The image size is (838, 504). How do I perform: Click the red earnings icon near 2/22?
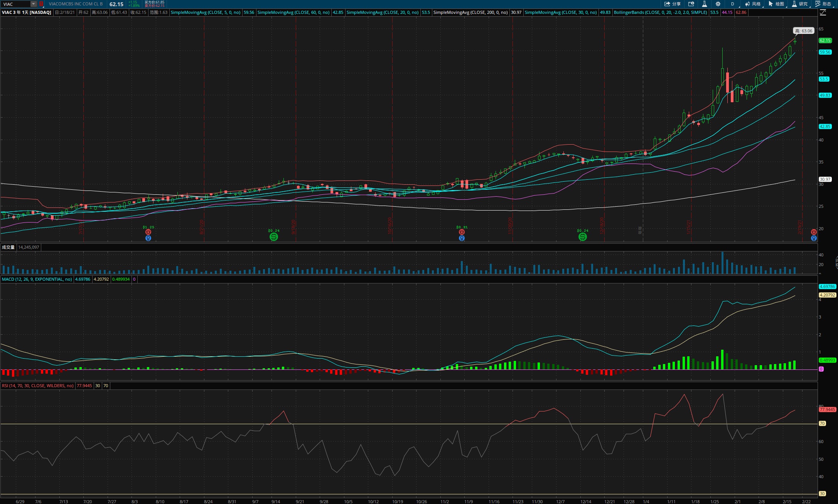[x=814, y=232]
